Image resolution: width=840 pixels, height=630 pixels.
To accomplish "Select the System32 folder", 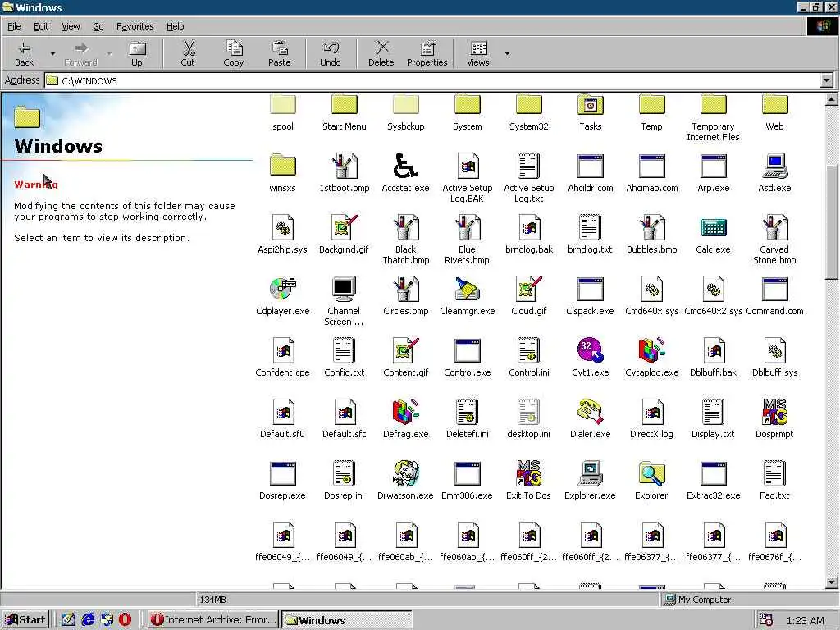I will 528,105.
